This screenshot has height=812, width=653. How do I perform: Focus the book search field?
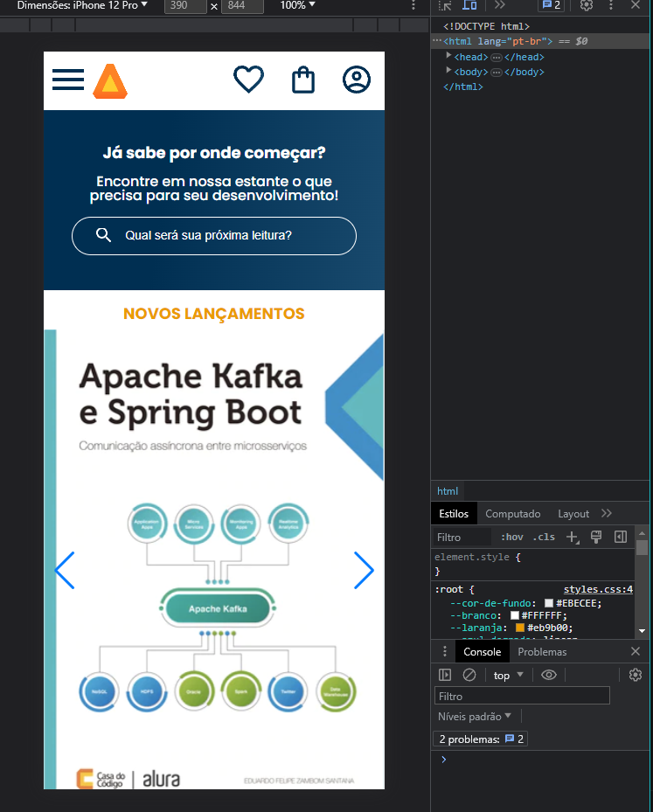214,236
